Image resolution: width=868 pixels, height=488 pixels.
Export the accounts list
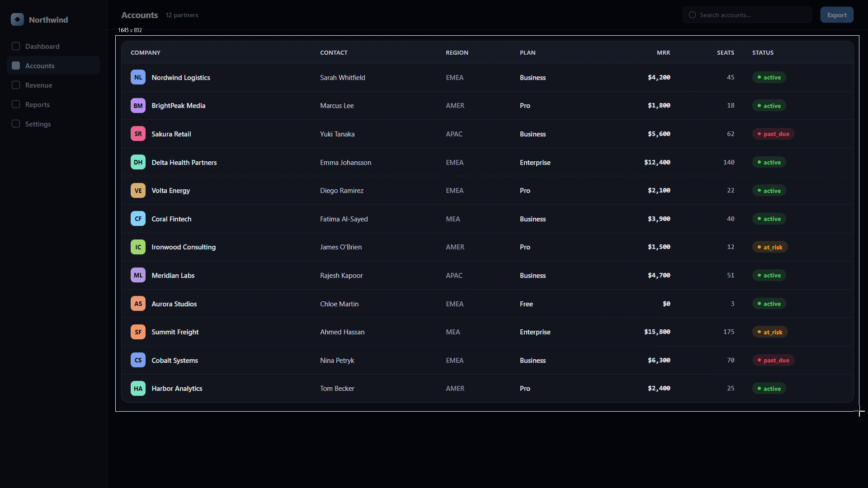point(837,15)
